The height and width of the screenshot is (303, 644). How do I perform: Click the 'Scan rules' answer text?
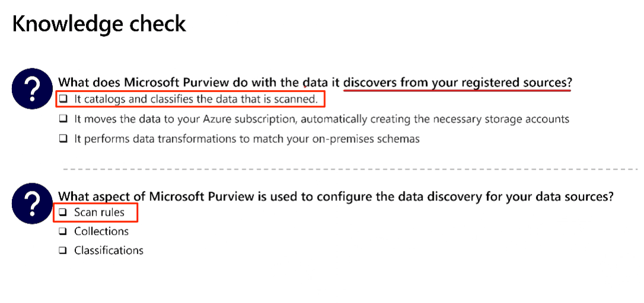pyautogui.click(x=99, y=213)
